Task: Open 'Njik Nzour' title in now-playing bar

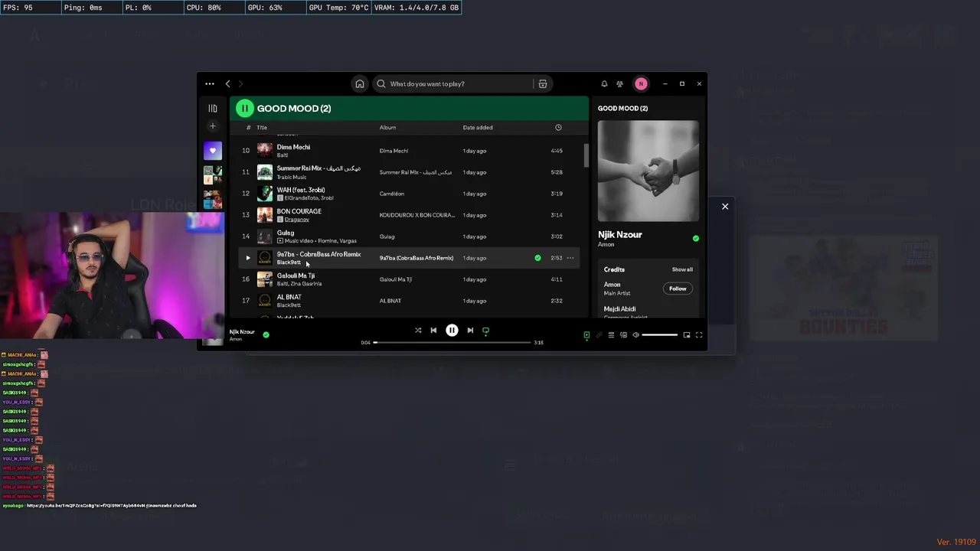Action: point(242,332)
